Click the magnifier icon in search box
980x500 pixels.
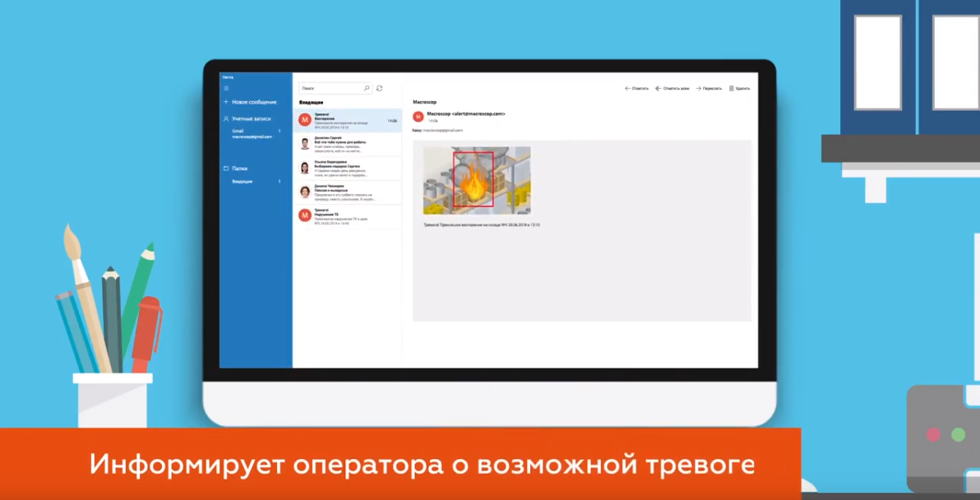point(367,88)
